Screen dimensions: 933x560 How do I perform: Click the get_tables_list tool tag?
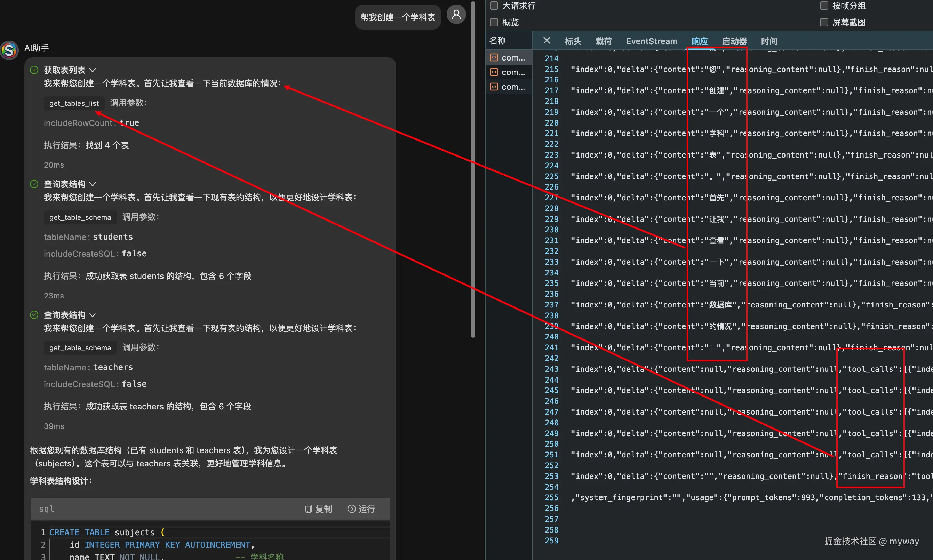pyautogui.click(x=74, y=103)
